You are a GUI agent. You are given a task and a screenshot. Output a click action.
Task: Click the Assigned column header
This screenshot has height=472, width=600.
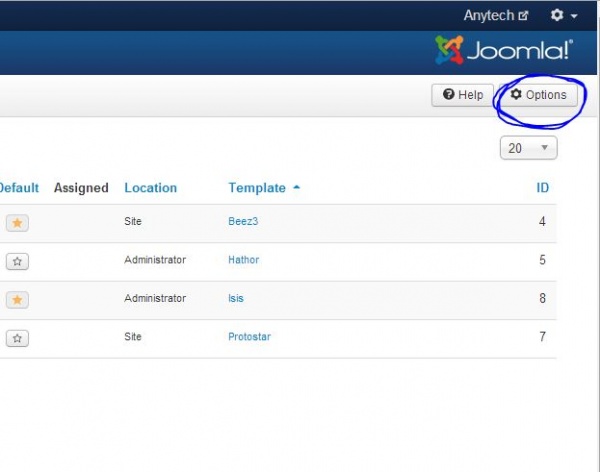81,188
